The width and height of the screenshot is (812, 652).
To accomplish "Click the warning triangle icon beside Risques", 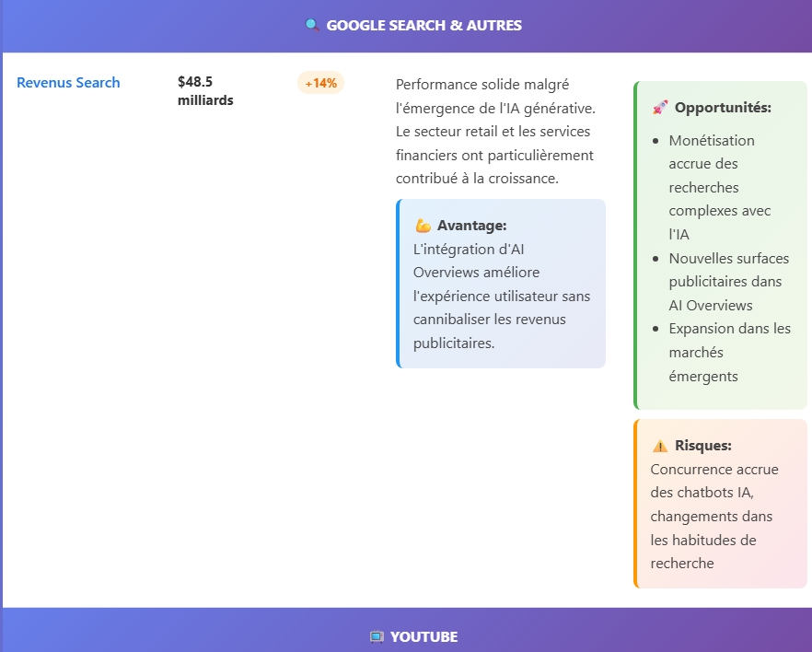I will point(660,446).
